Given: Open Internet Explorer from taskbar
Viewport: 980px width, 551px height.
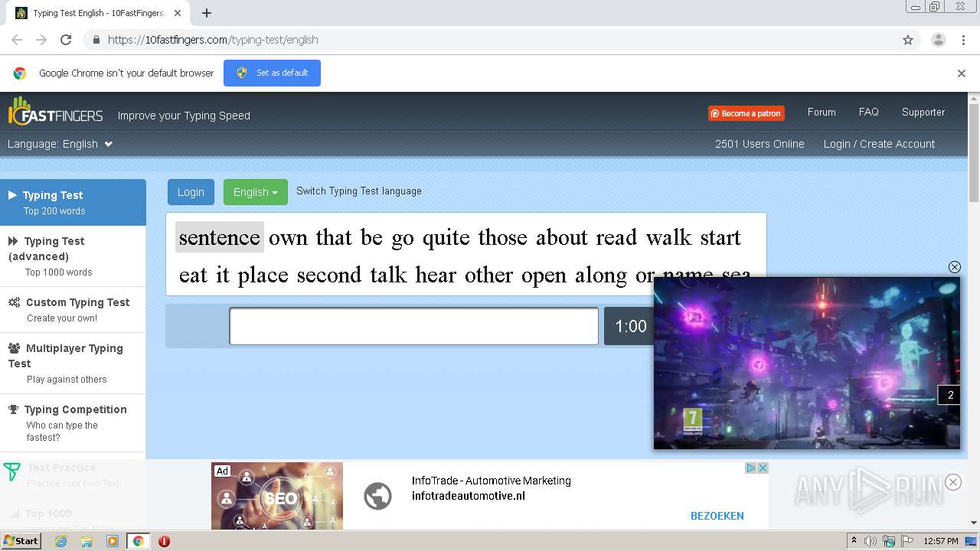Looking at the screenshot, I should 60,541.
